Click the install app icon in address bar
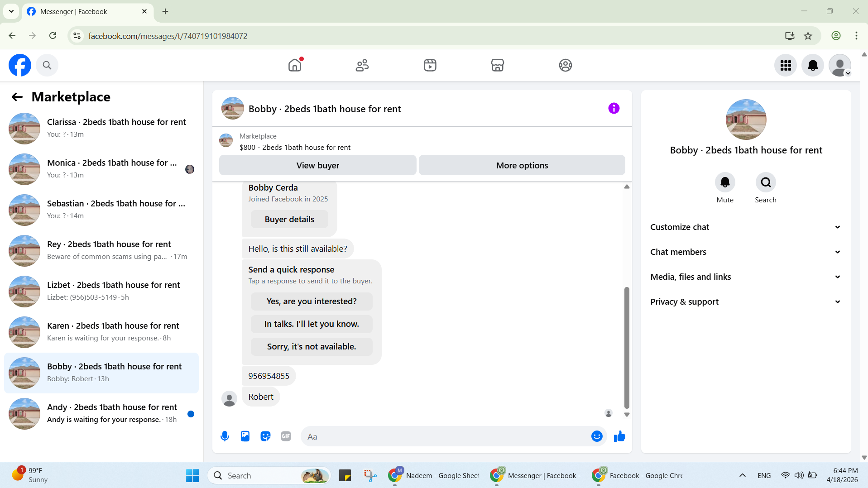The height and width of the screenshot is (488, 868). 790,36
